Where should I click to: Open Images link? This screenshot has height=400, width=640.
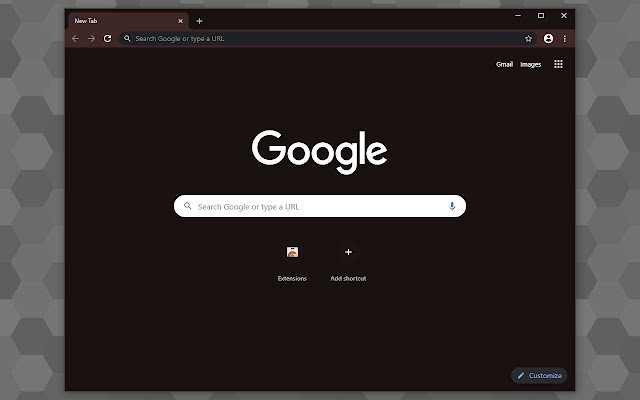530,64
